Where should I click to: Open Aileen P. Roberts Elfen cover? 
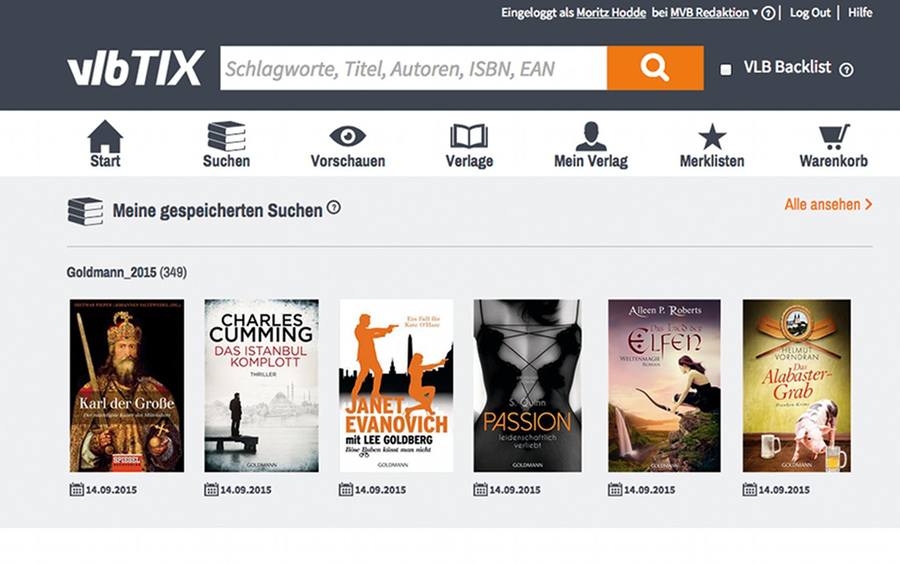point(664,386)
